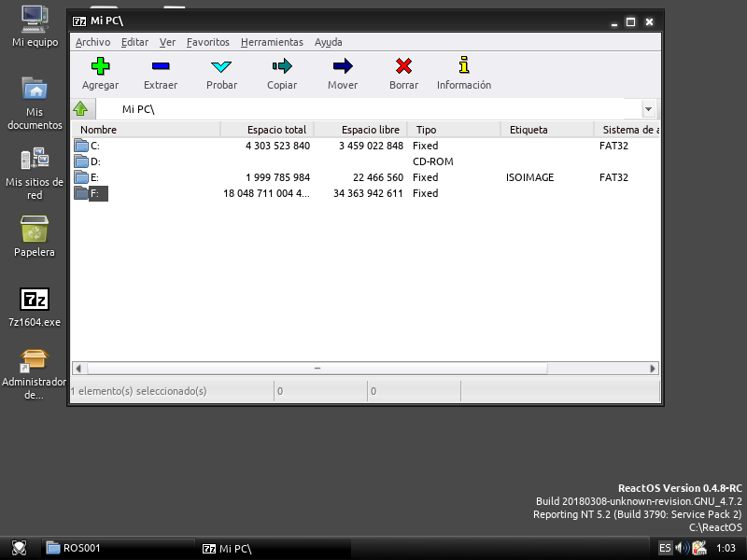Click the Copiar toolbar icon
The height and width of the screenshot is (560, 747).
[282, 66]
